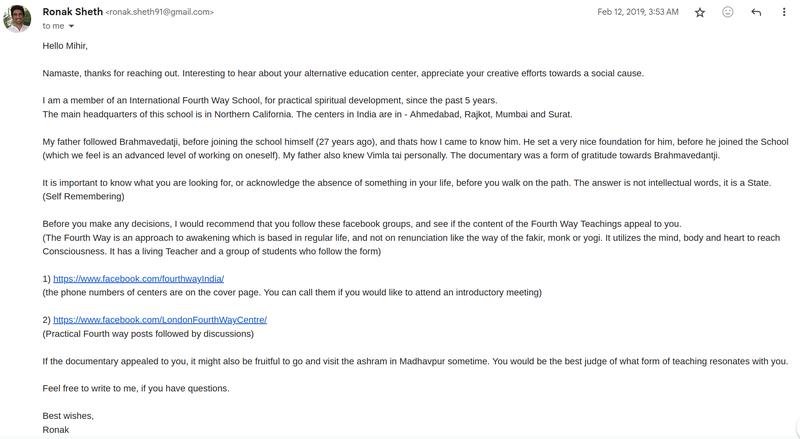Image resolution: width=800 pixels, height=439 pixels.
Task: Click the "Best wishes," closing line
Action: click(x=68, y=415)
